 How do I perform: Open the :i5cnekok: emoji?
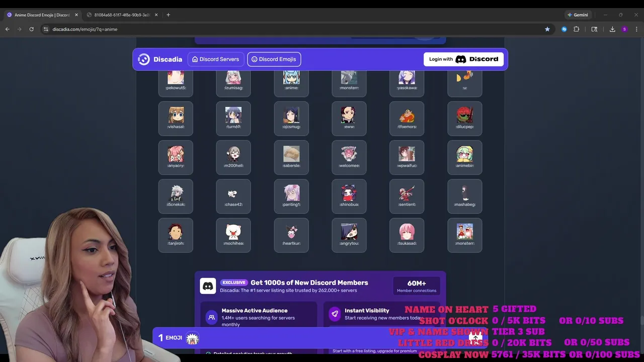point(176,196)
